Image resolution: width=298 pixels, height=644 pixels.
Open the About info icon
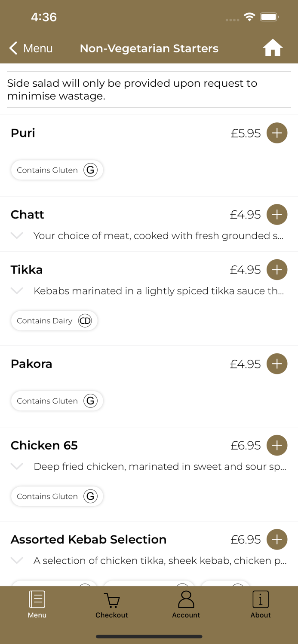[261, 603]
